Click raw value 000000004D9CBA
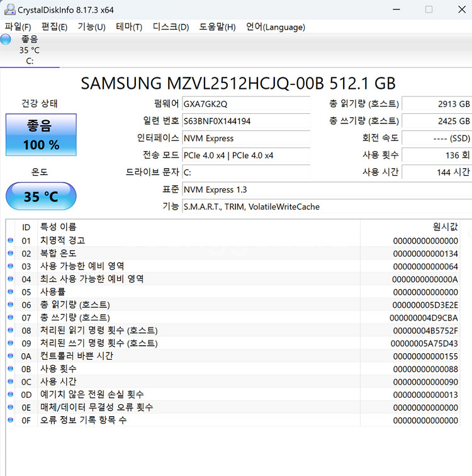 tap(424, 318)
